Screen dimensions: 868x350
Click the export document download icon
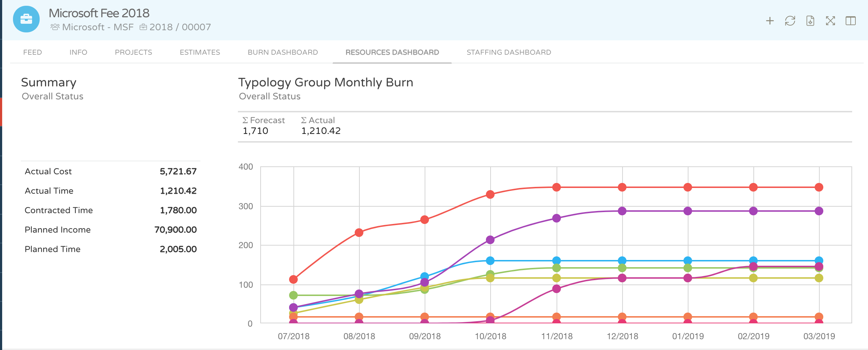pos(810,21)
